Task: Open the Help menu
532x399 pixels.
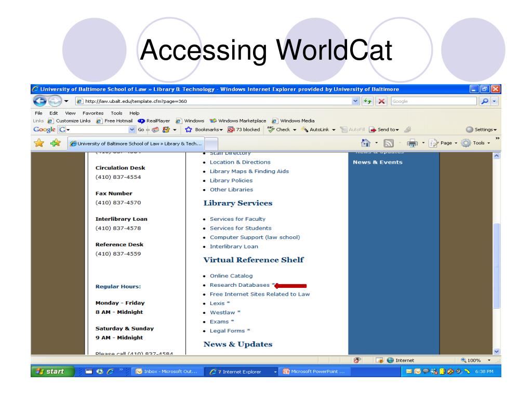Action: click(135, 113)
